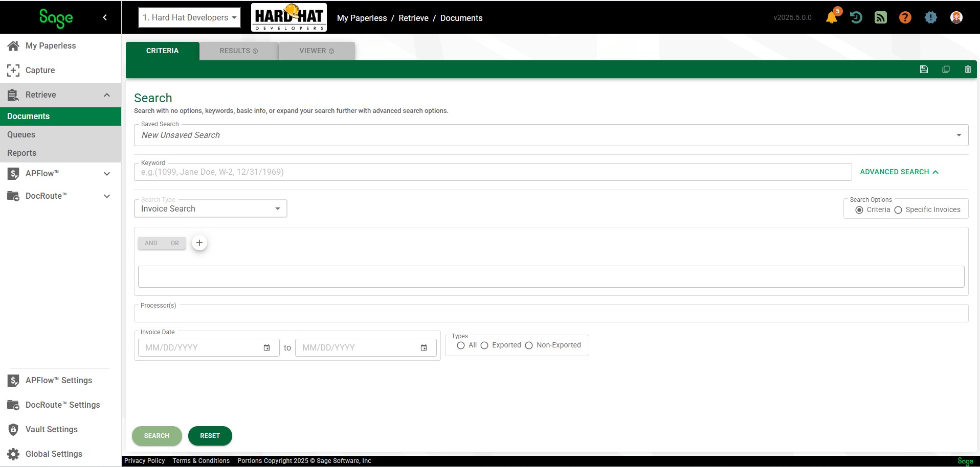Open Queues in the Retrieve menu

click(x=21, y=135)
